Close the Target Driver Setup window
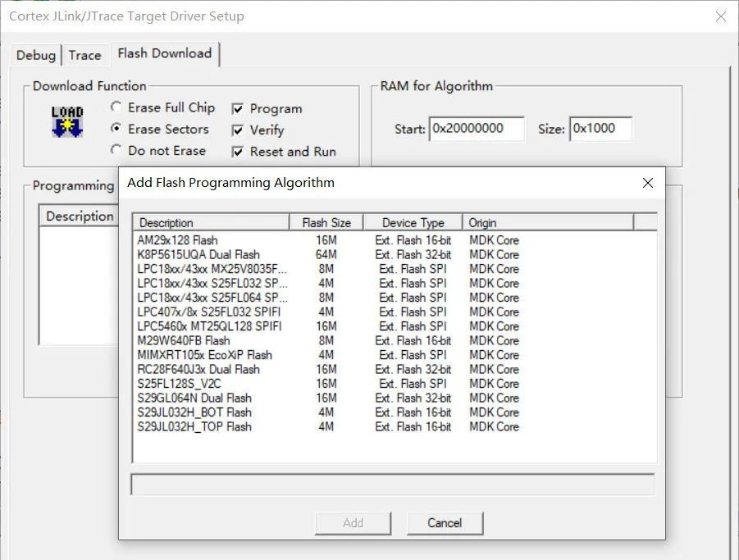 pyautogui.click(x=721, y=16)
